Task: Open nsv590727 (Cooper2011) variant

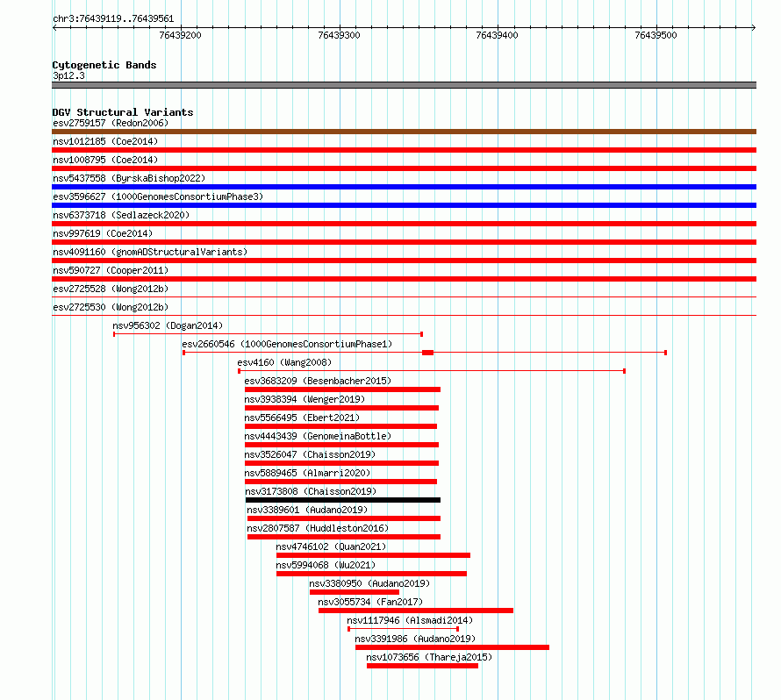Action: [111, 270]
